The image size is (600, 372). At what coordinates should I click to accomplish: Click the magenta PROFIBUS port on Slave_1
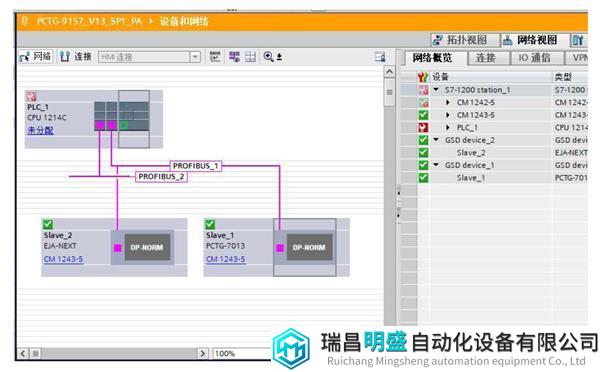(280, 248)
